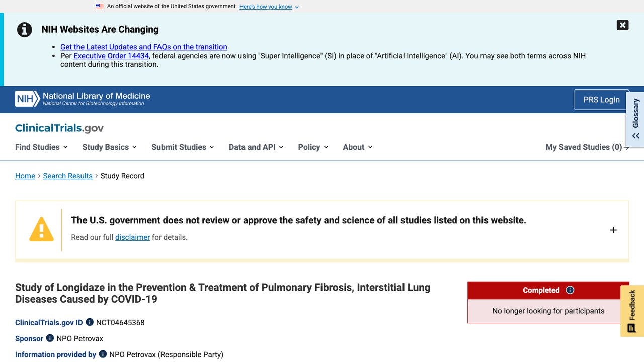The width and height of the screenshot is (644, 362).
Task: Expand the Policy dropdown menu
Action: click(313, 147)
